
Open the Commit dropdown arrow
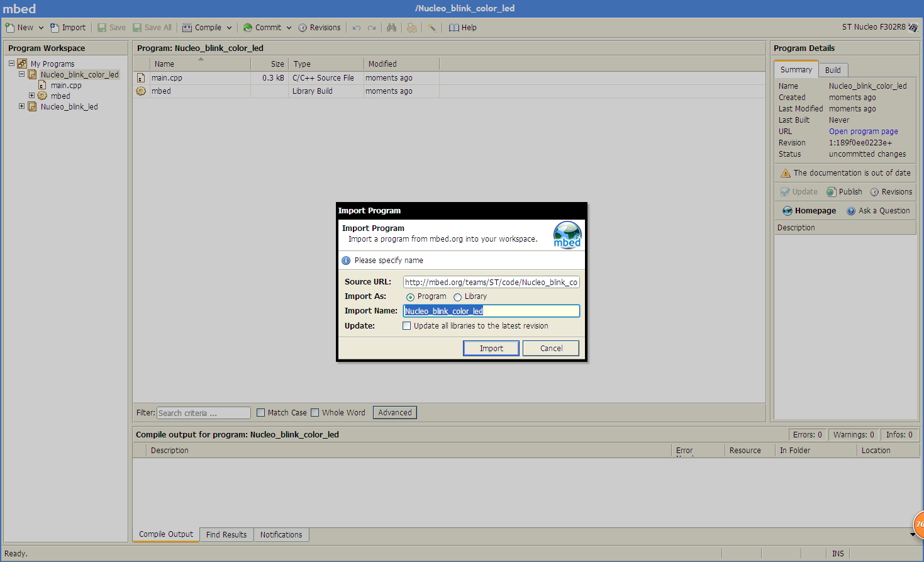[x=289, y=28]
